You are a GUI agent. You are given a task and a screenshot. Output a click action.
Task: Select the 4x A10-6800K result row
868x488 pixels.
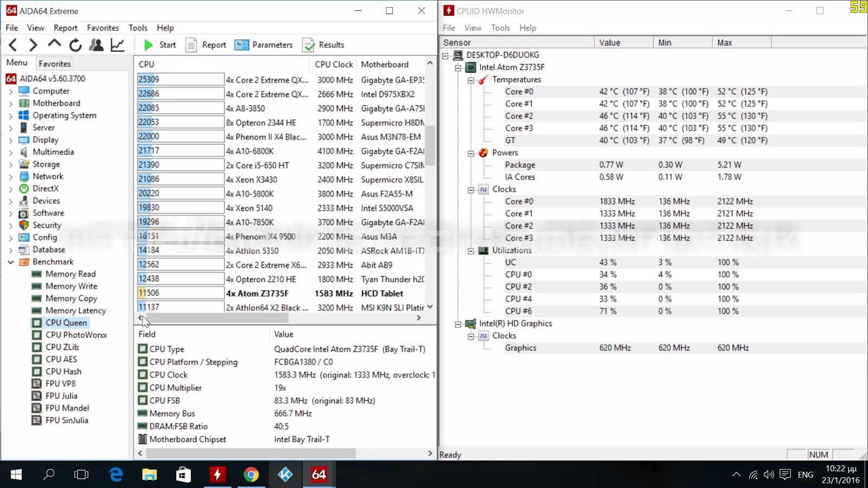[x=280, y=151]
